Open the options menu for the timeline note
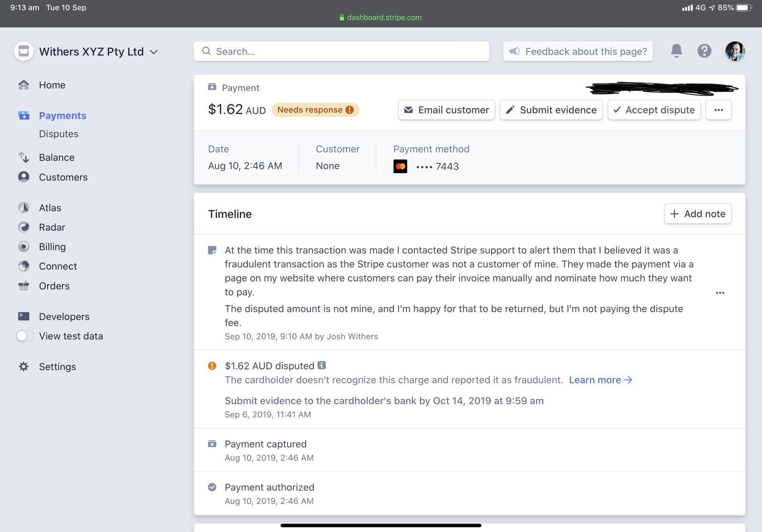 [x=720, y=293]
